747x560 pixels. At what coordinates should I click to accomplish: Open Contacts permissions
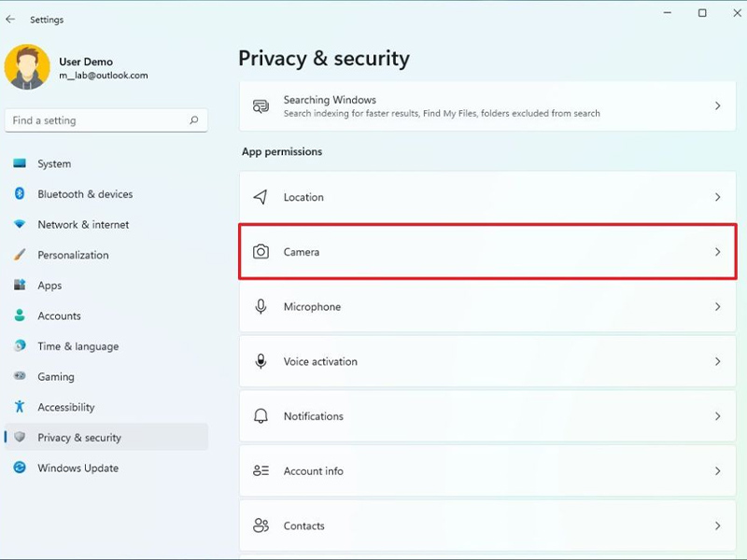coord(487,525)
